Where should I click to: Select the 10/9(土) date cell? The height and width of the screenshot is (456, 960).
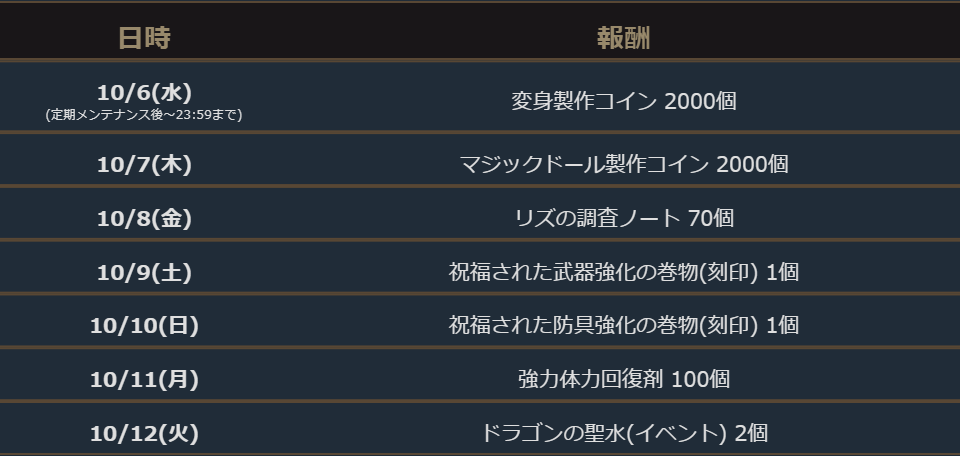click(144, 272)
